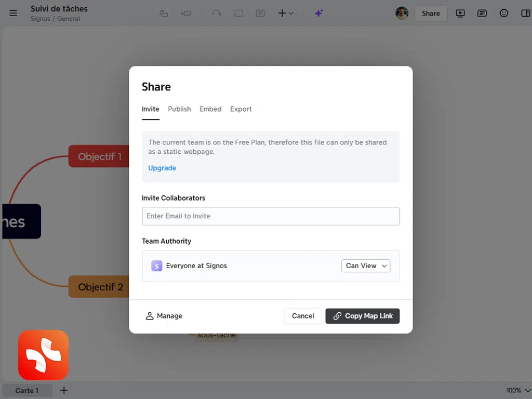
Task: Open the 100% zoom level dropdown
Action: tap(518, 390)
